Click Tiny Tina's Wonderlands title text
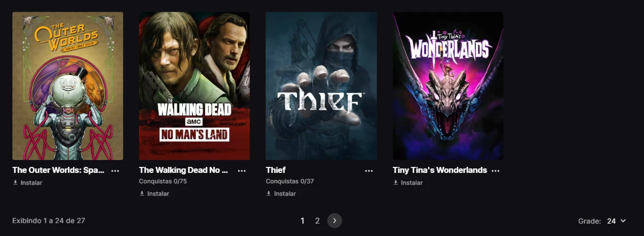 click(440, 170)
